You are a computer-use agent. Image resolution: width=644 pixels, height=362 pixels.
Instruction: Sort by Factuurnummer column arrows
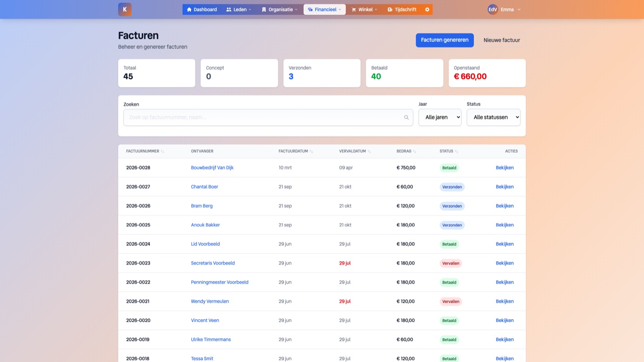pyautogui.click(x=162, y=151)
